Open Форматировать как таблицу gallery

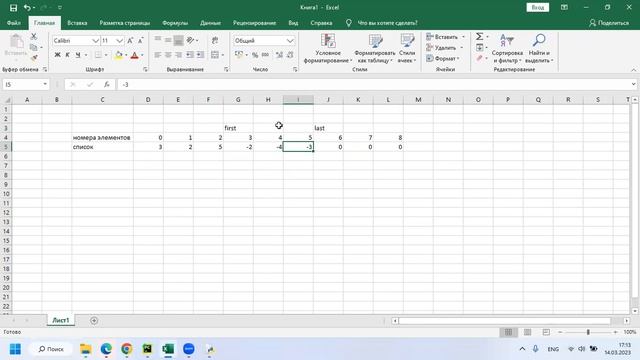375,49
